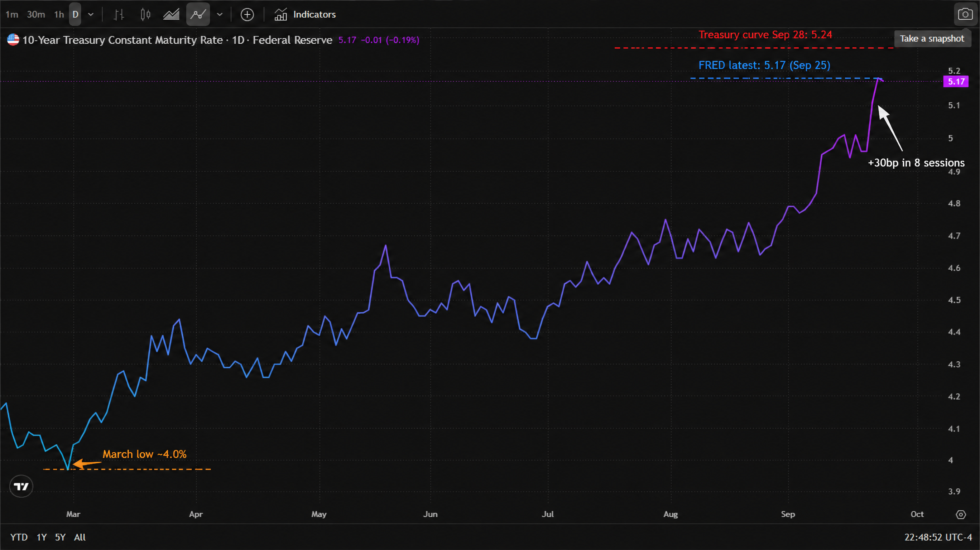980x550 pixels.
Task: Click the 10-Year Treasury Constant Maturity Rate title
Action: pyautogui.click(x=123, y=40)
